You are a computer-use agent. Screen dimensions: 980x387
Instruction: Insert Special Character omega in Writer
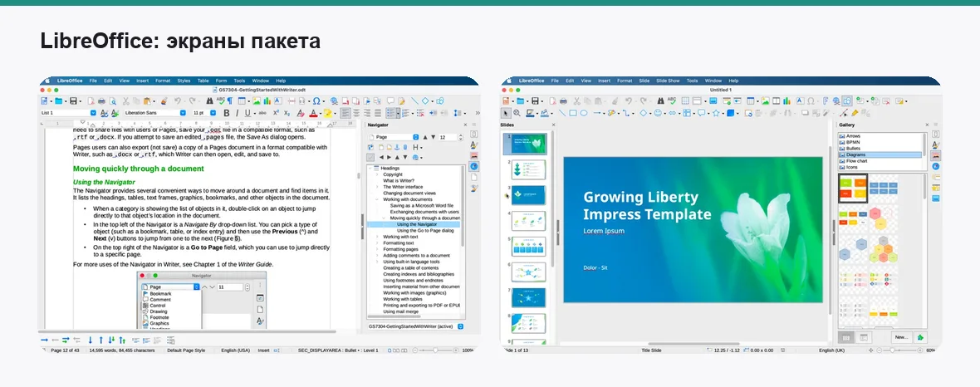coord(316,100)
